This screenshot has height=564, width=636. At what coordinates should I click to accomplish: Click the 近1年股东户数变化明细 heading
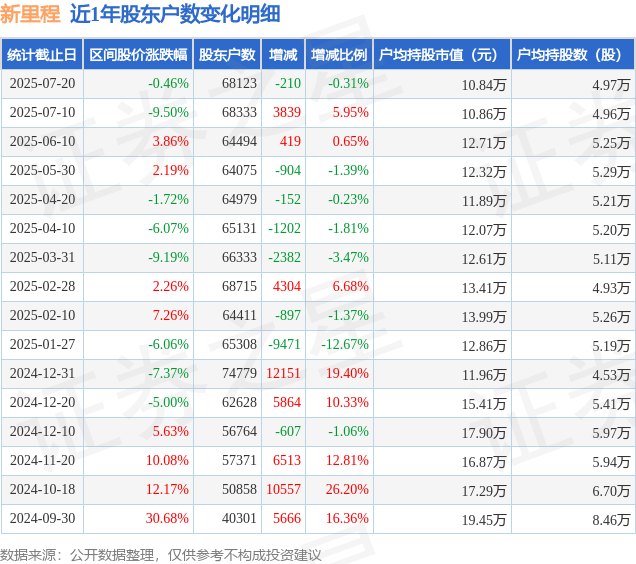(x=175, y=14)
